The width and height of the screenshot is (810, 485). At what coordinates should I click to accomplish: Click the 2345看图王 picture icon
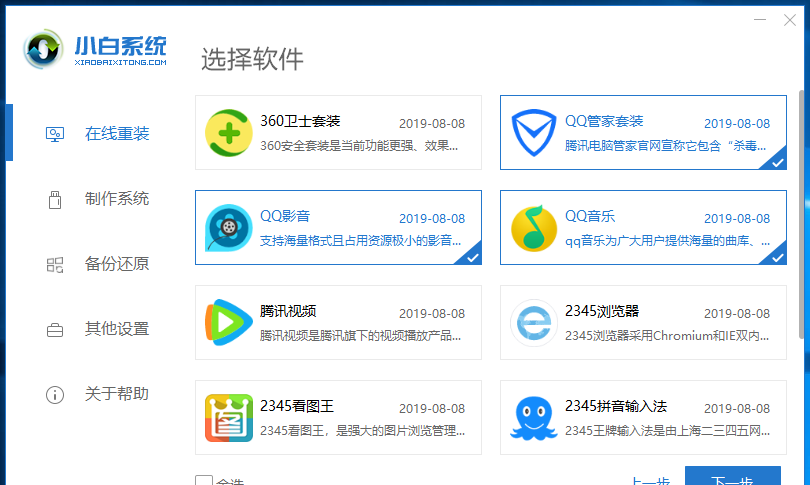pos(229,418)
